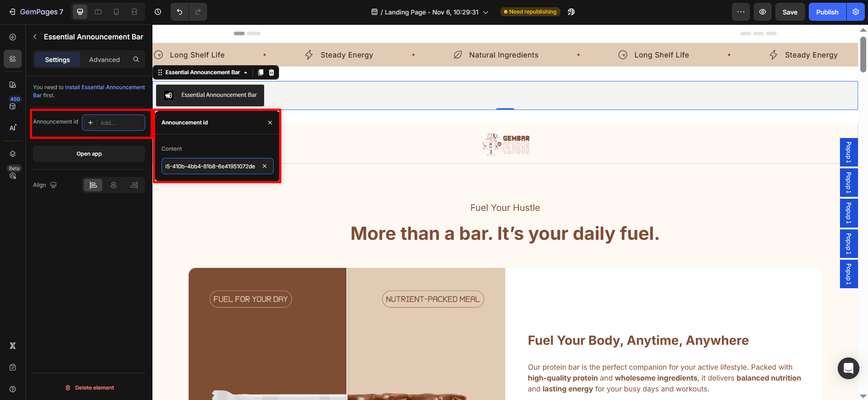Publish the landing page
Image resolution: width=868 pixels, height=400 pixels.
827,12
